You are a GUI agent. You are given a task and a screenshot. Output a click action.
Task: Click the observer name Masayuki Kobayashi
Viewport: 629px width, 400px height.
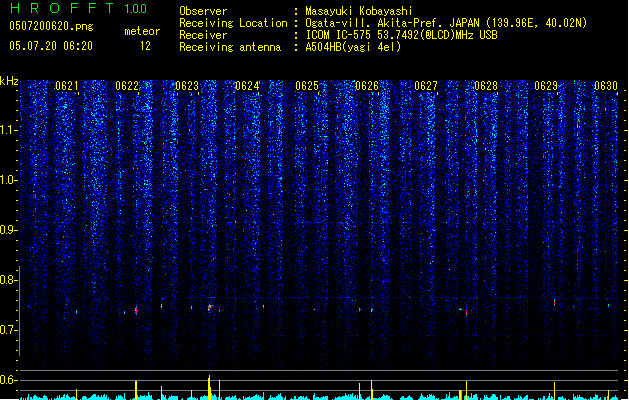[359, 11]
